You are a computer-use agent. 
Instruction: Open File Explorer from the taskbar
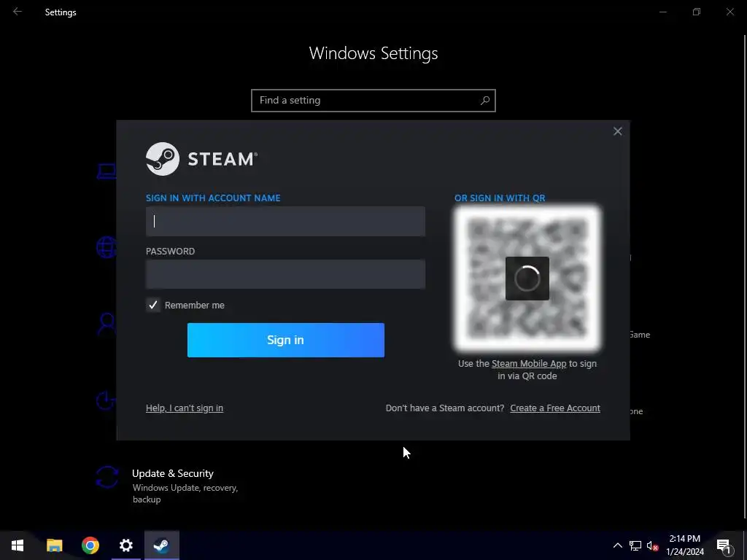pos(54,545)
